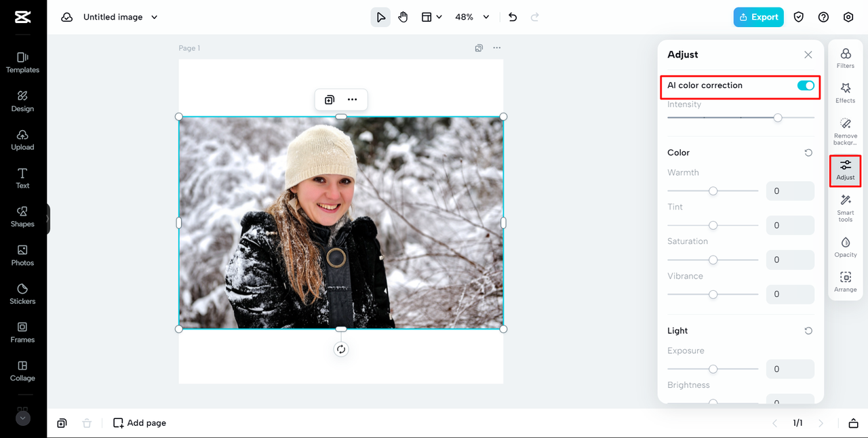Open the Upload panel
Screen dimensions: 868x438
click(22, 140)
